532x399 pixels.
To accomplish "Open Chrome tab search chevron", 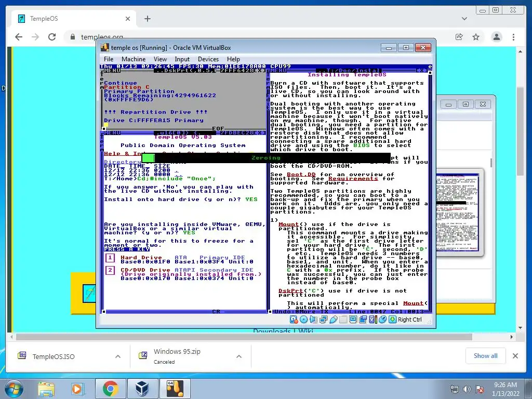I will pyautogui.click(x=464, y=19).
